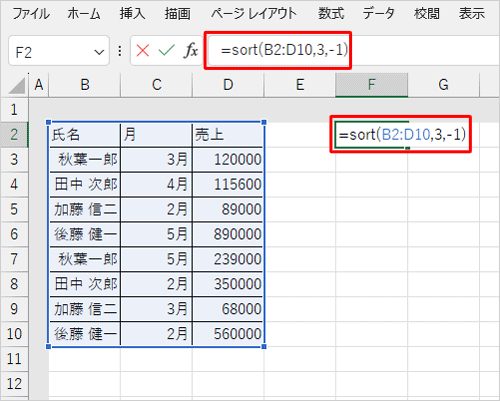This screenshot has width=500, height=401.
Task: Select row 1 header
Action: pos(14,110)
